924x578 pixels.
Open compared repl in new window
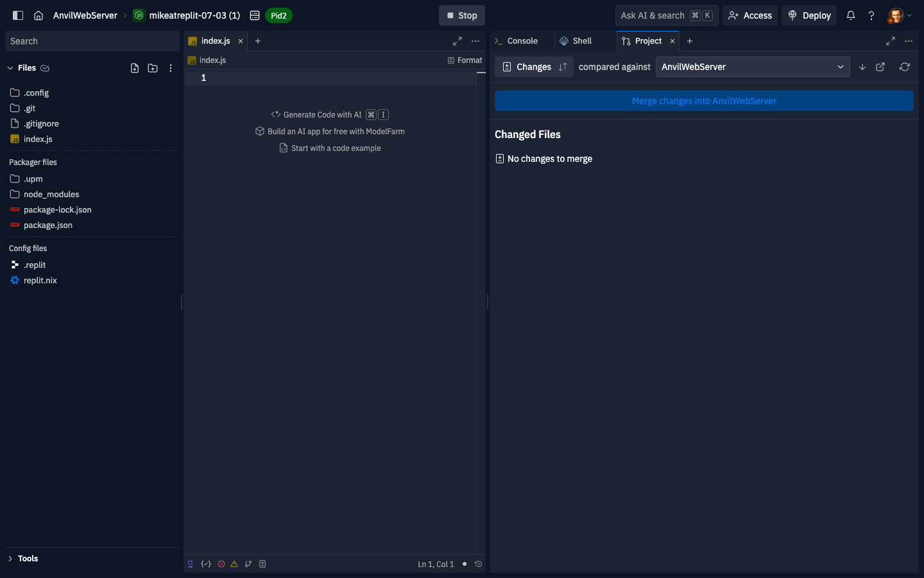coord(880,67)
